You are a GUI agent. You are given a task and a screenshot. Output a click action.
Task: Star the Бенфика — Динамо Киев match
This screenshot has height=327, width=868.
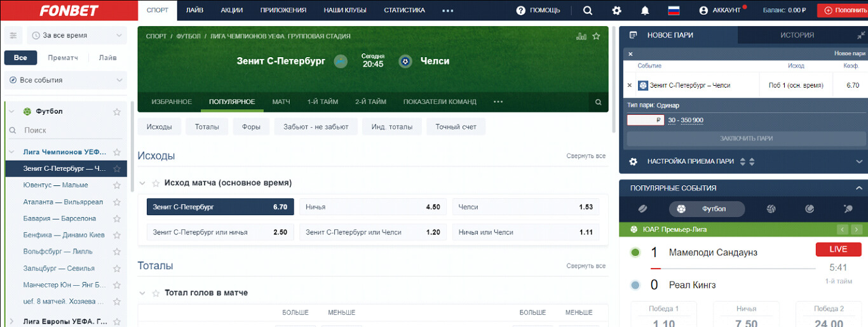(x=117, y=235)
